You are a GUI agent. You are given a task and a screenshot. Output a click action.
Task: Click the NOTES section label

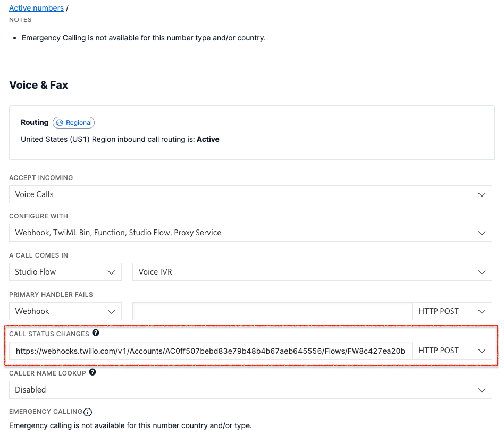20,20
